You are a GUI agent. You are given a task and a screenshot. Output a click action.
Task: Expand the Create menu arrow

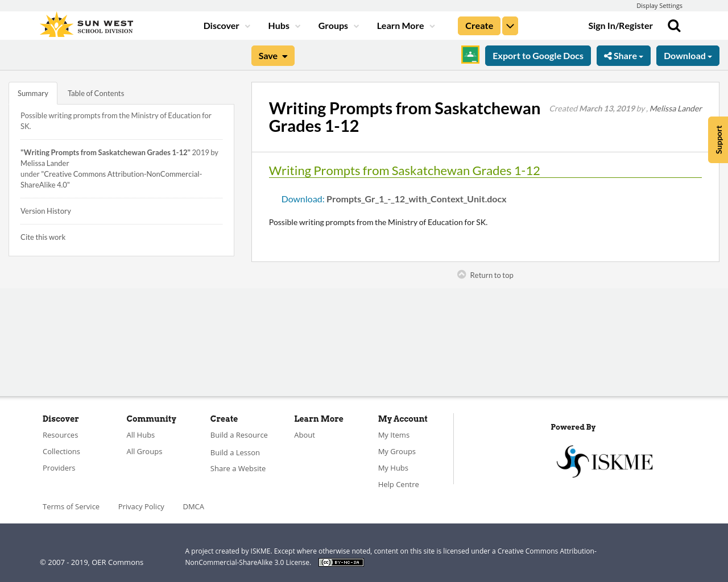[510, 24]
